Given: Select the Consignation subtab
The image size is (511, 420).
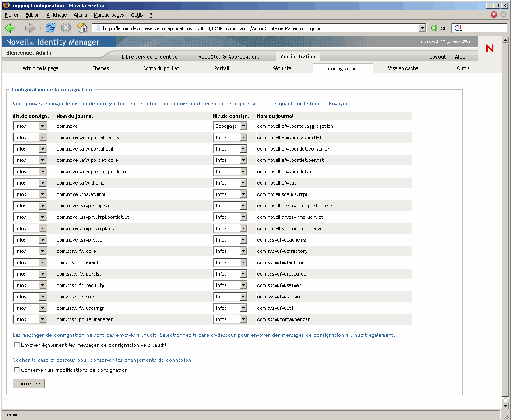Looking at the screenshot, I should click(x=342, y=69).
